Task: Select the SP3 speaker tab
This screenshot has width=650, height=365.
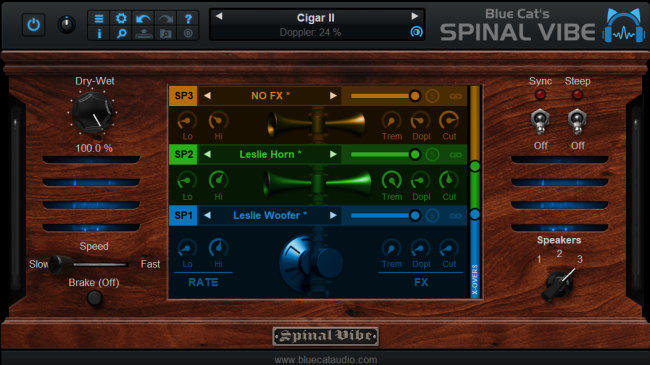Action: click(183, 96)
